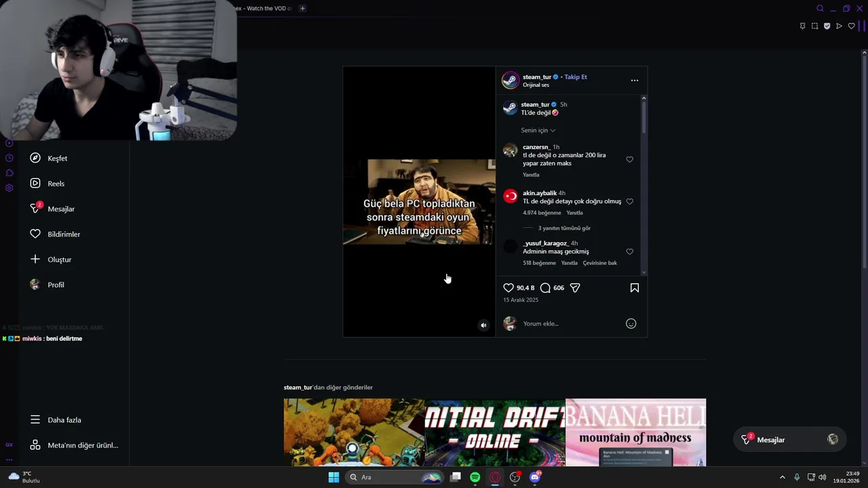
Task: Open the orange robots game post thumbnail
Action: pos(354,432)
